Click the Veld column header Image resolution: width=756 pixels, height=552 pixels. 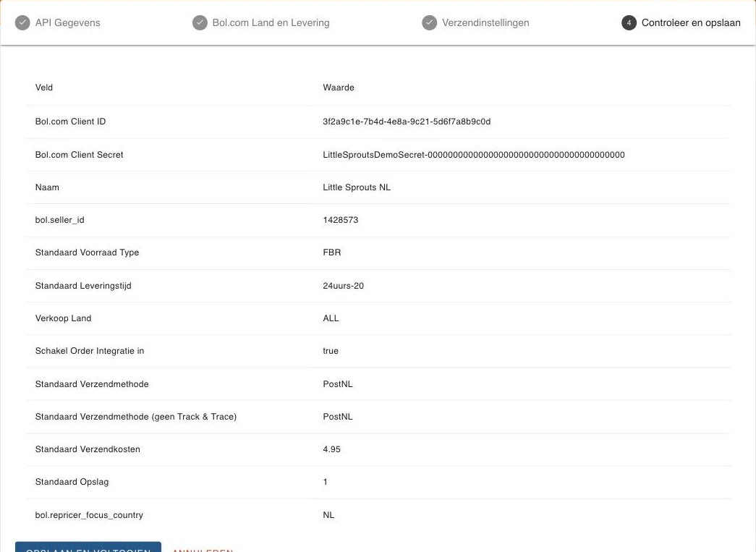44,88
